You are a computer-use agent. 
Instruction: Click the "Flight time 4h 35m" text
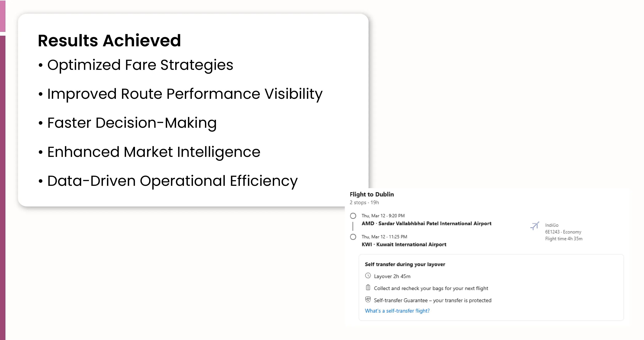click(563, 239)
